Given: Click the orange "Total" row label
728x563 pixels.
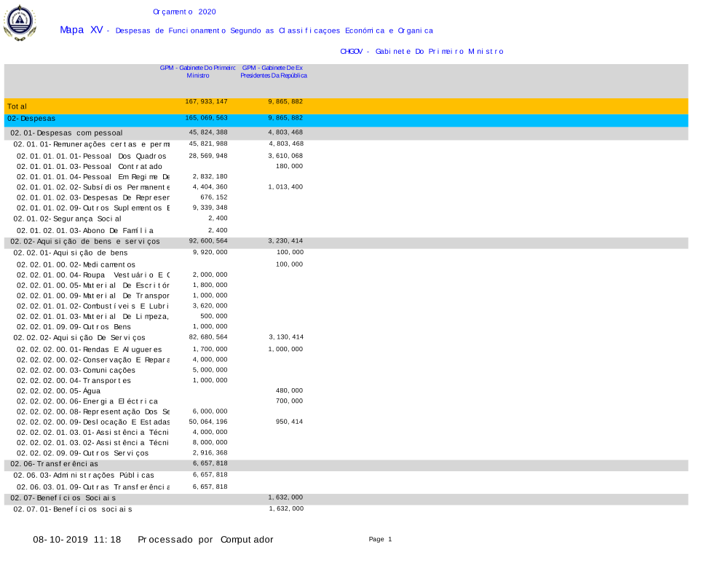Looking at the screenshot, I should pos(17,107).
